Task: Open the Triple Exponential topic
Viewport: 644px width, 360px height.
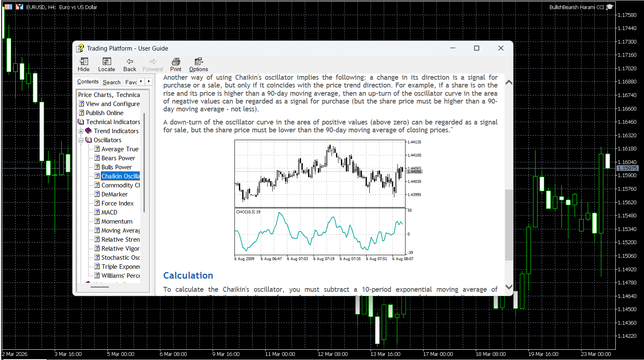Action: click(117, 267)
